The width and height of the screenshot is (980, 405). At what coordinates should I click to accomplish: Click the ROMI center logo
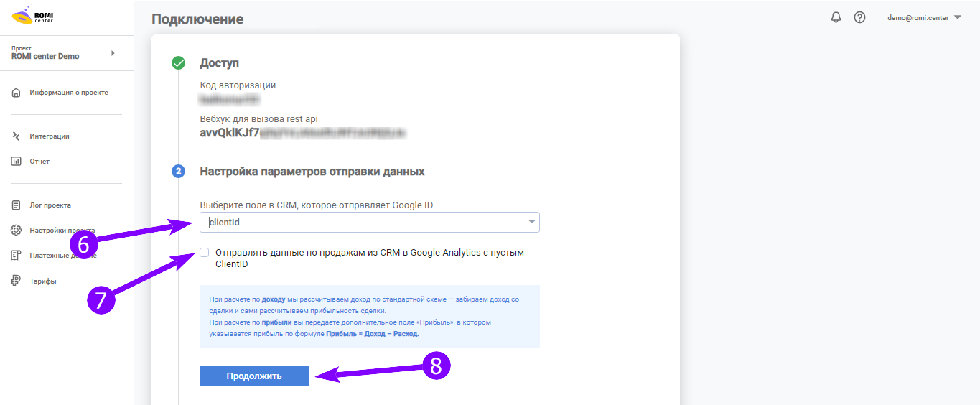32,14
